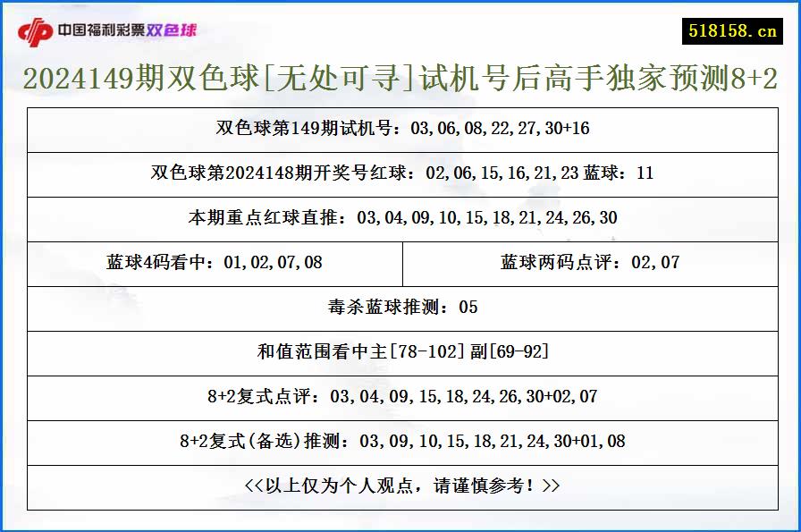Select the 第2024148期开奖号 row
Image resolution: width=801 pixels, height=532 pixels.
(400, 173)
